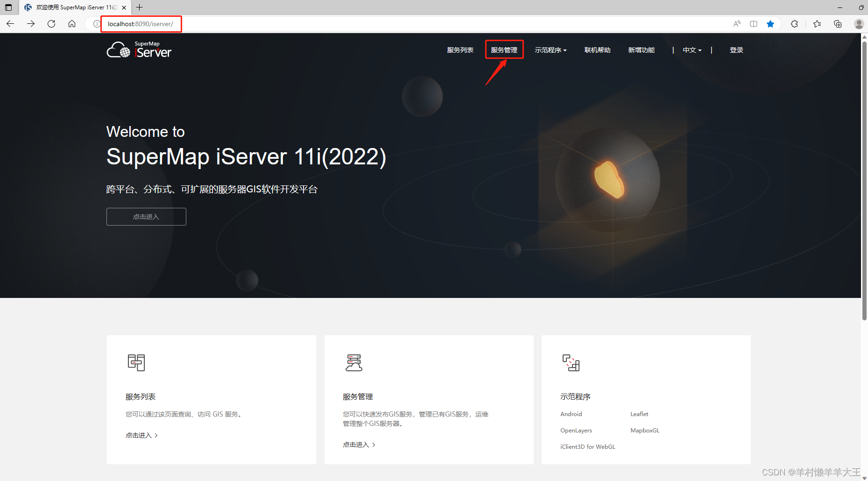Add this page to favorites via star icon

pyautogui.click(x=770, y=24)
